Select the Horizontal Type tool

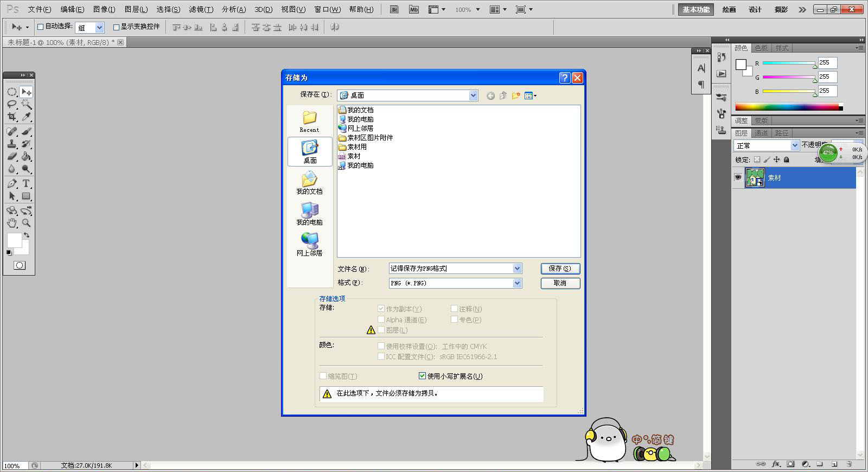point(26,183)
